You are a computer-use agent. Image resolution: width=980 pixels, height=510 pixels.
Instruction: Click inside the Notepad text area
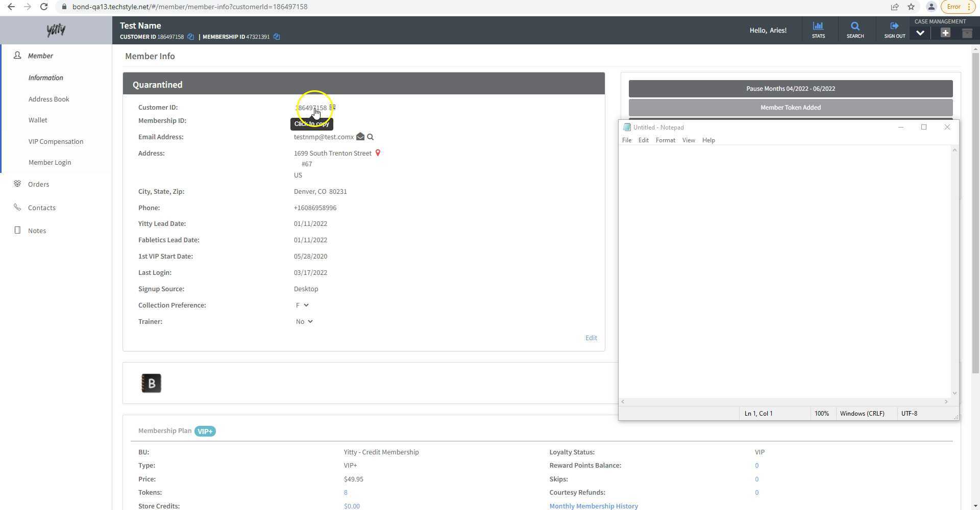pyautogui.click(x=785, y=271)
